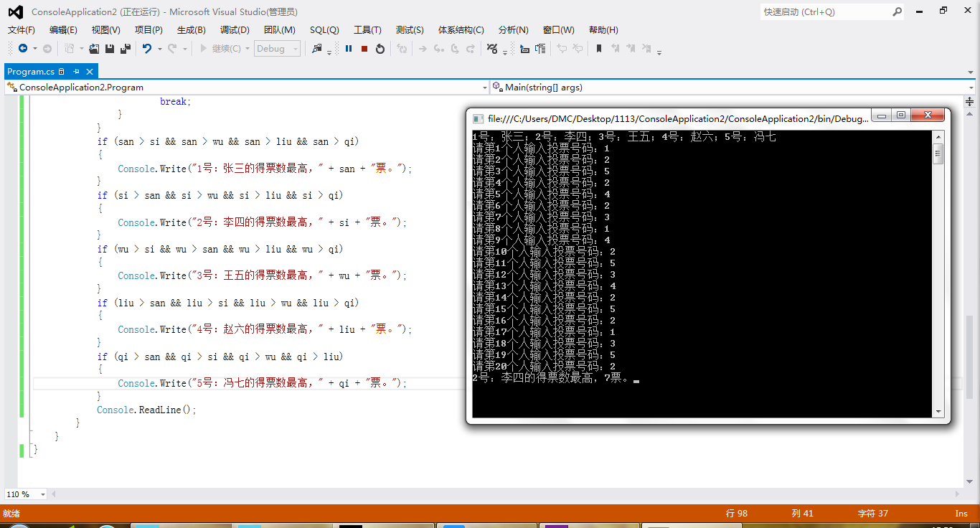
Task: Click the 就绪 status bar text
Action: [x=11, y=513]
